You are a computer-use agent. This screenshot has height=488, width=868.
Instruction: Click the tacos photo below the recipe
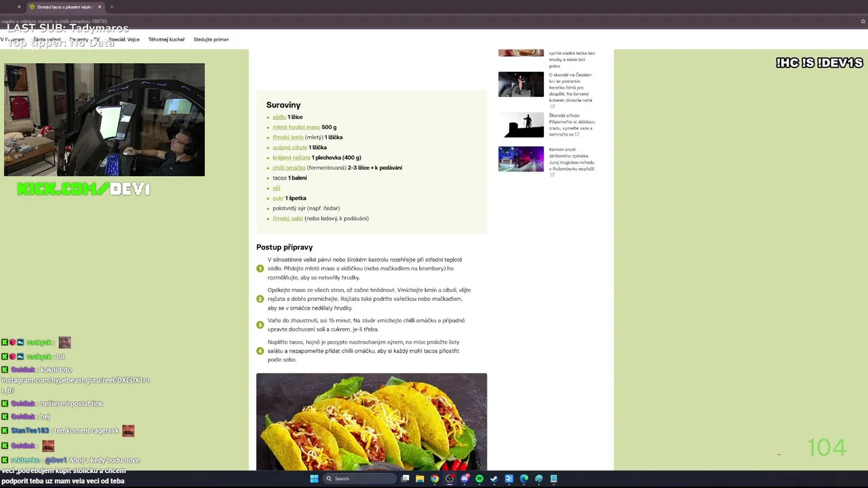[372, 421]
